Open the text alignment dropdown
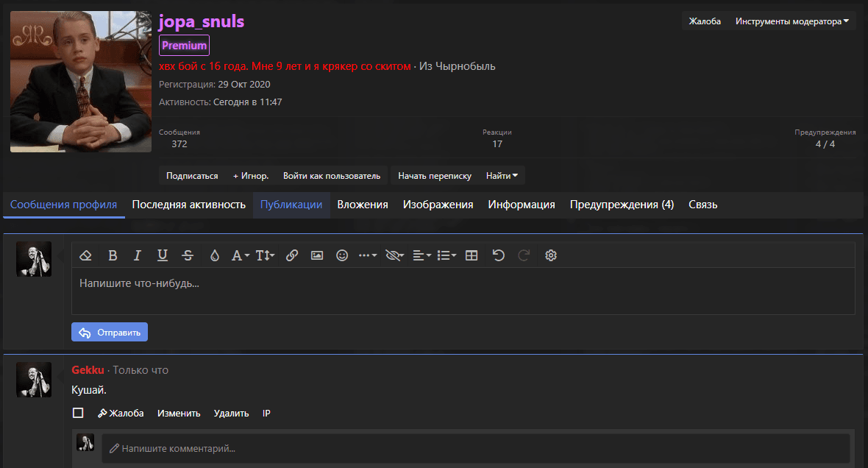 coord(421,255)
